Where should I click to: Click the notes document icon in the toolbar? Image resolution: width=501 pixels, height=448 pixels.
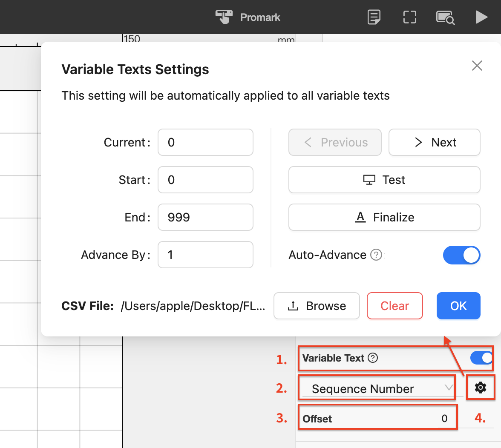(374, 17)
